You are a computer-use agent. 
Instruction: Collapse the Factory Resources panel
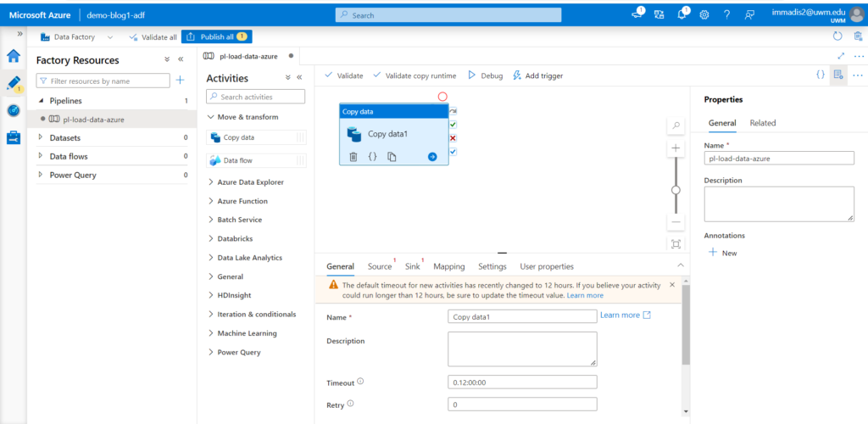(x=181, y=59)
